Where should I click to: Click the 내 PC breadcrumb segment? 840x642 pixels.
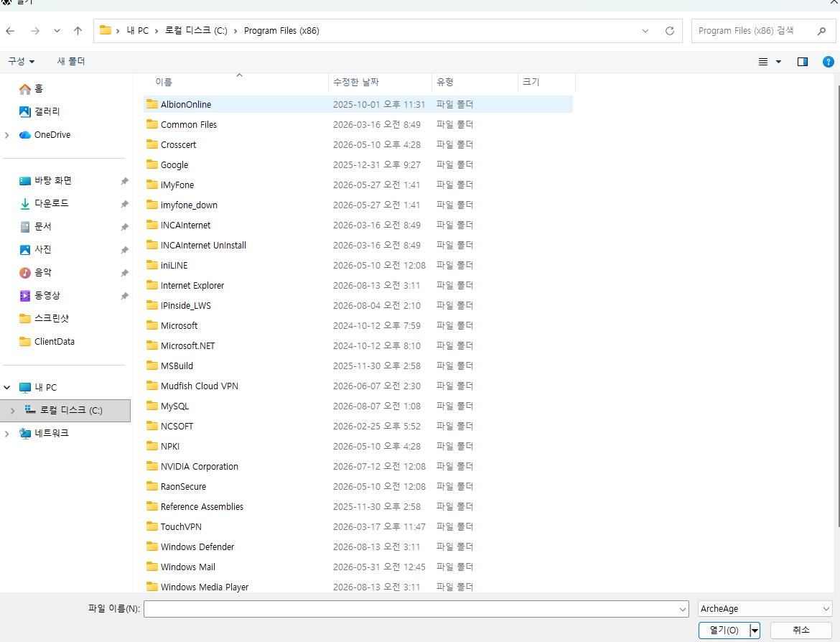point(138,31)
